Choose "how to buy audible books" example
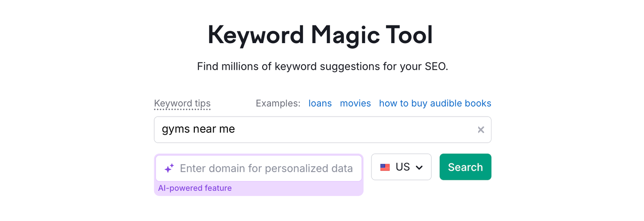This screenshot has height=221, width=644. [x=435, y=103]
